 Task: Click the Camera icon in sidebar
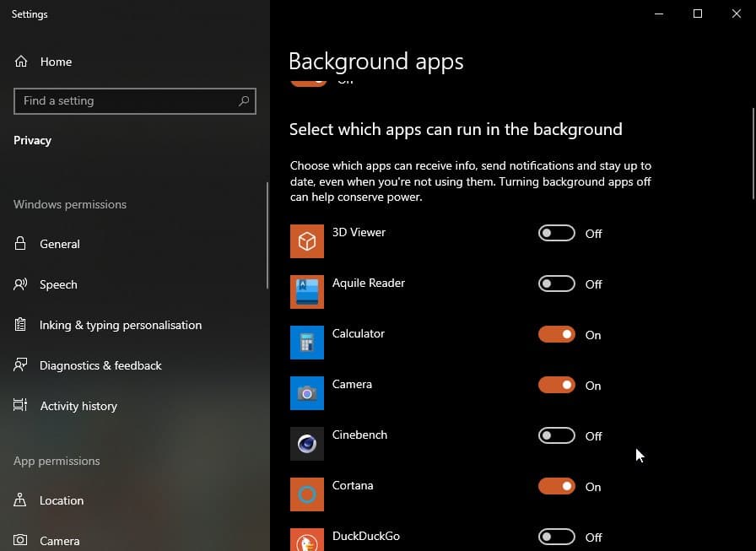click(x=20, y=540)
